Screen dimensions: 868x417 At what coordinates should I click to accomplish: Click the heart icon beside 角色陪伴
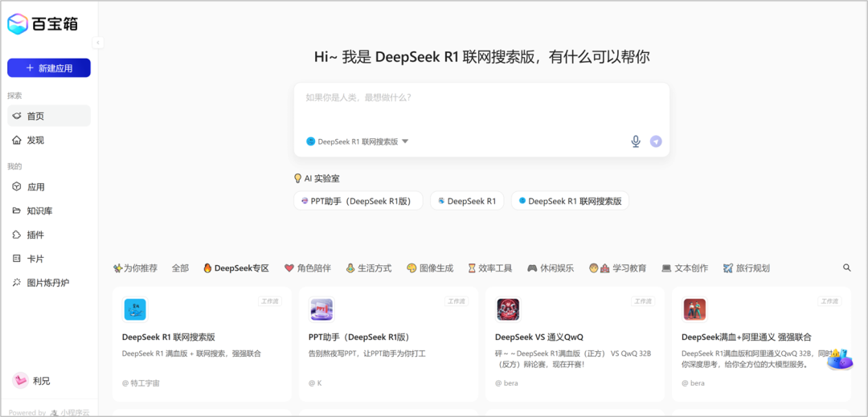pyautogui.click(x=289, y=268)
